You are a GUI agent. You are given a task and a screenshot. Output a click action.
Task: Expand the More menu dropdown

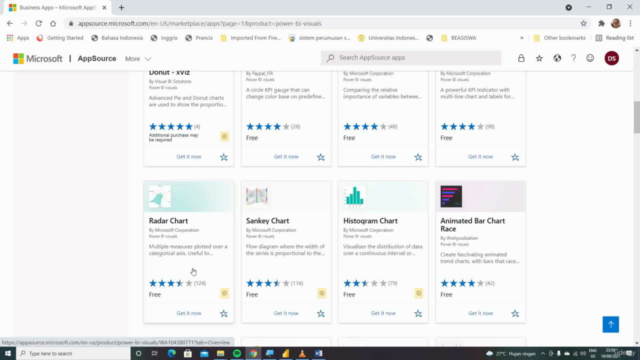pyautogui.click(x=138, y=59)
